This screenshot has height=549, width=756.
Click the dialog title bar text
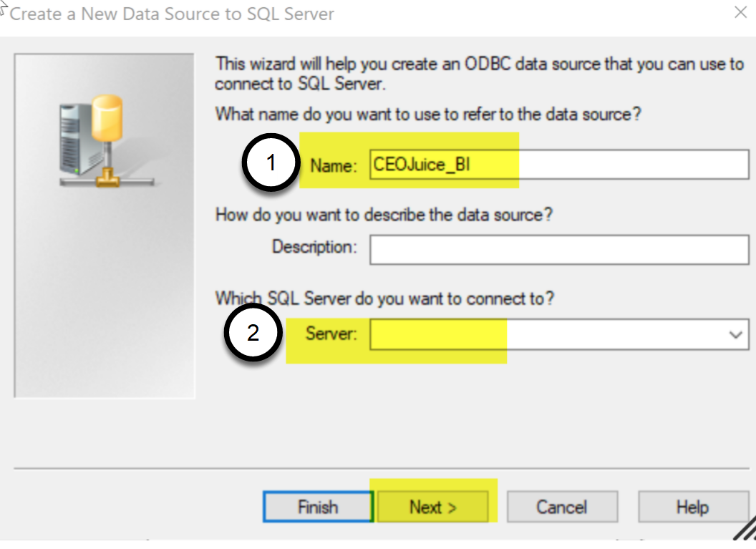click(172, 14)
